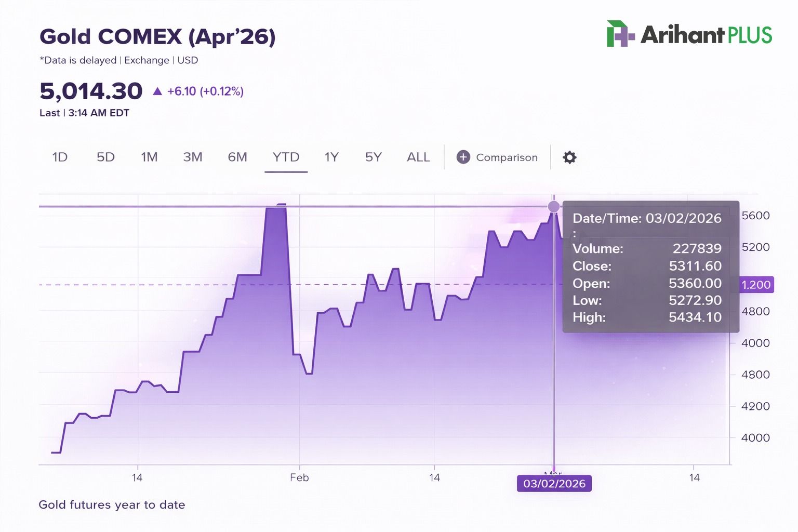Click the purple 1.200 price axis label
The image size is (798, 532).
[x=756, y=285]
